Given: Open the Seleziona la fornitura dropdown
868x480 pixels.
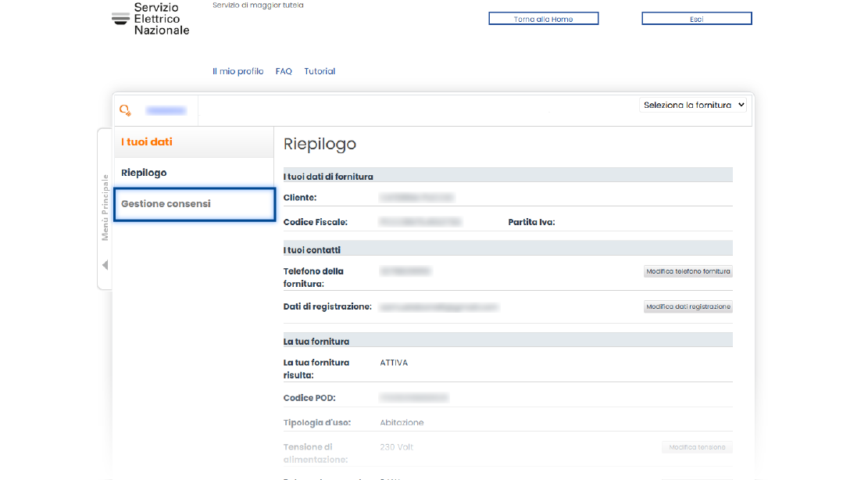Looking at the screenshot, I should (x=693, y=105).
